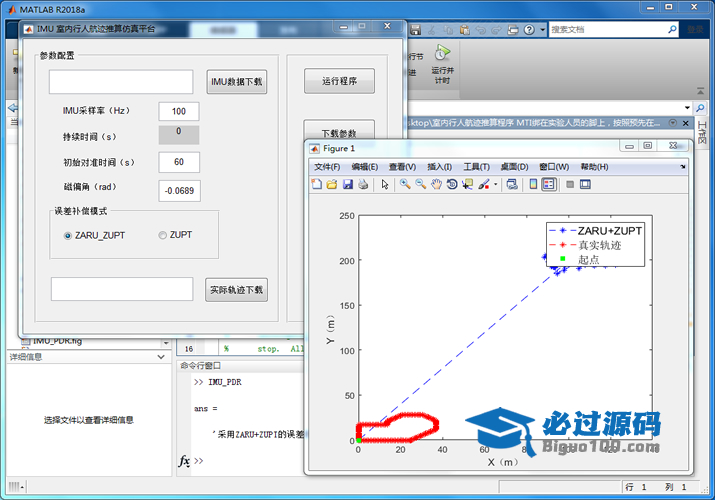This screenshot has height=500, width=715.
Task: Click Cut scissors icon in MATLAB quick bar
Action: click(431, 30)
